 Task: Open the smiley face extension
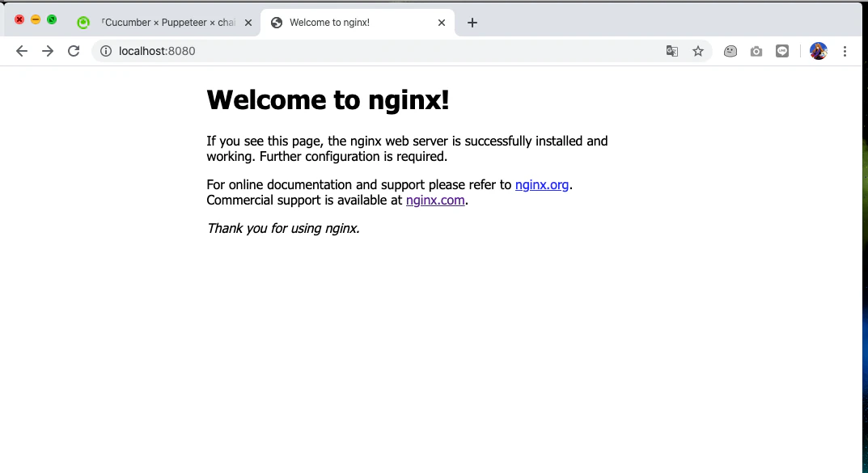(x=730, y=51)
